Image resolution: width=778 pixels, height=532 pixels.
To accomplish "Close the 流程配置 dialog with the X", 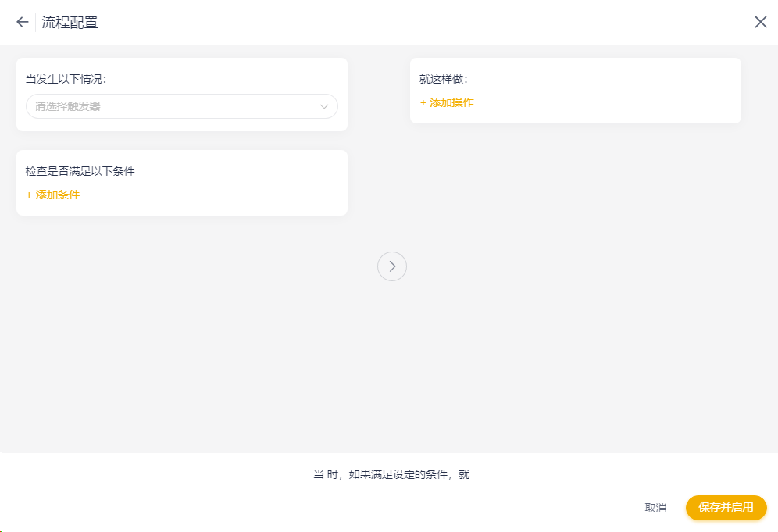I will tap(760, 22).
